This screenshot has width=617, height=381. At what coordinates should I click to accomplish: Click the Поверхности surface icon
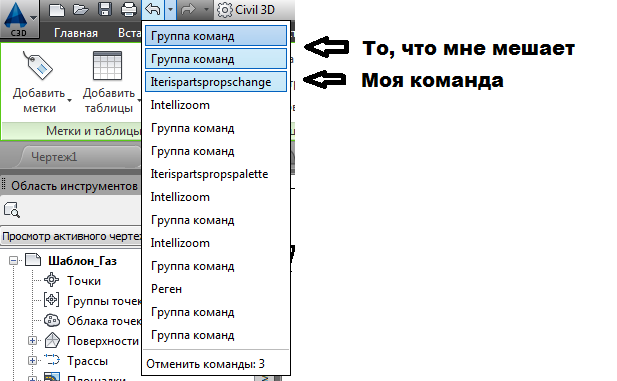pos(52,340)
